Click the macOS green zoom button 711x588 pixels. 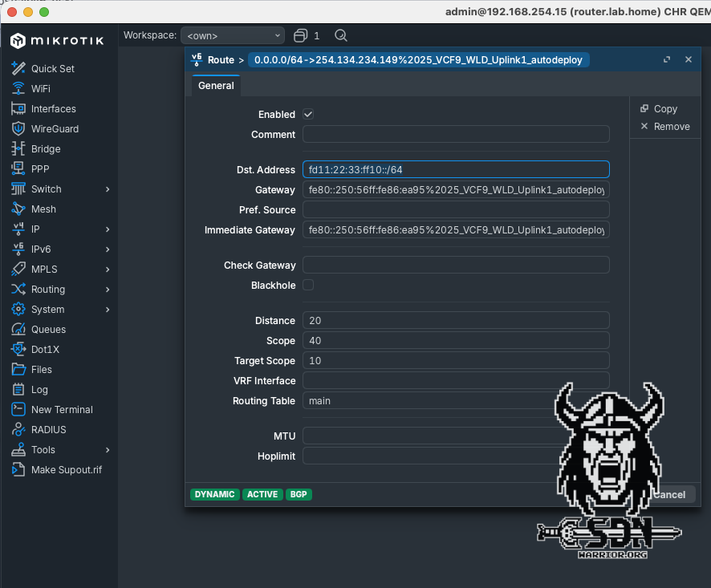43,12
